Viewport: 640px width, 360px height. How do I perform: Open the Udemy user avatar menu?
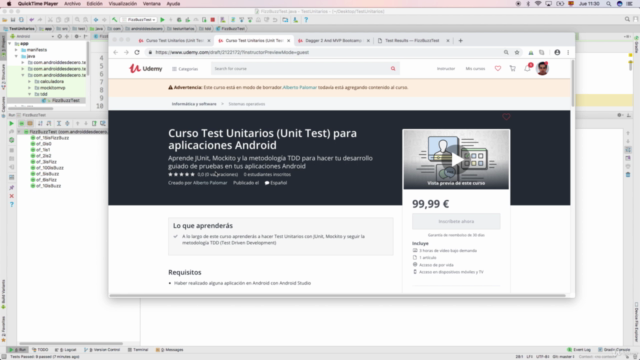point(542,69)
